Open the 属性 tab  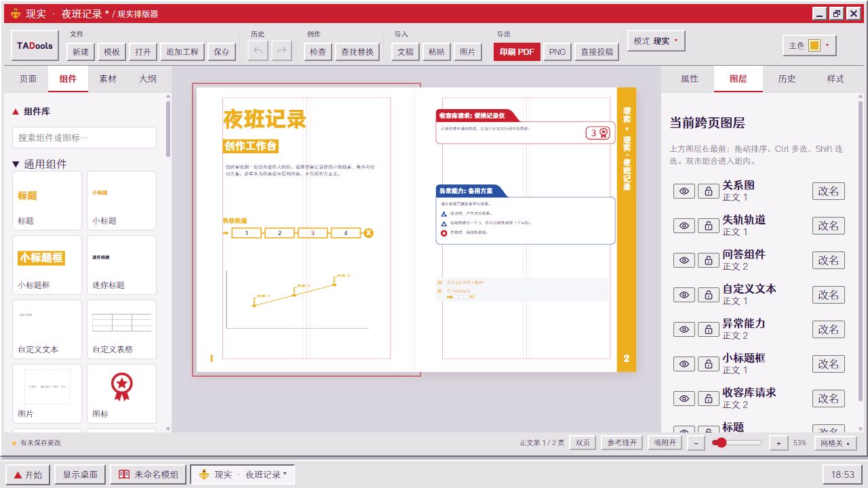(690, 79)
